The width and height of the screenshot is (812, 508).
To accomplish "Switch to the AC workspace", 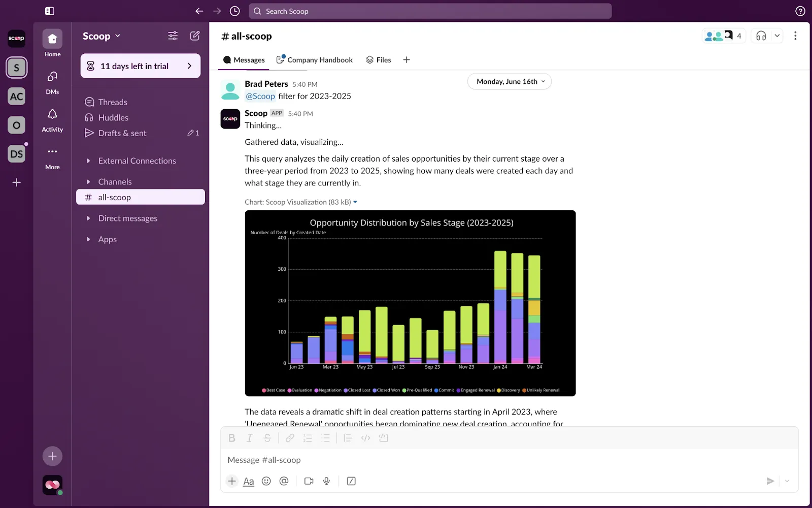I will 17,97.
